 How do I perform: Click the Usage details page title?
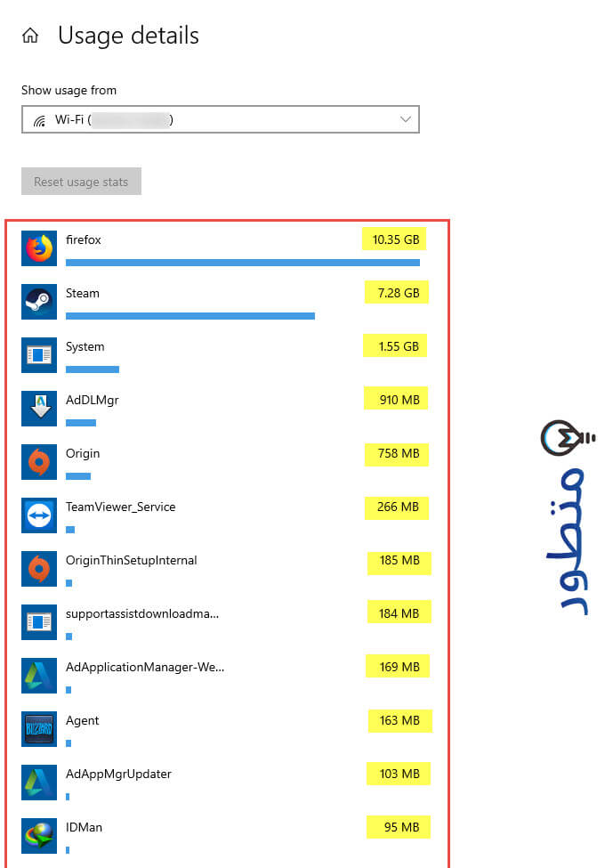128,36
